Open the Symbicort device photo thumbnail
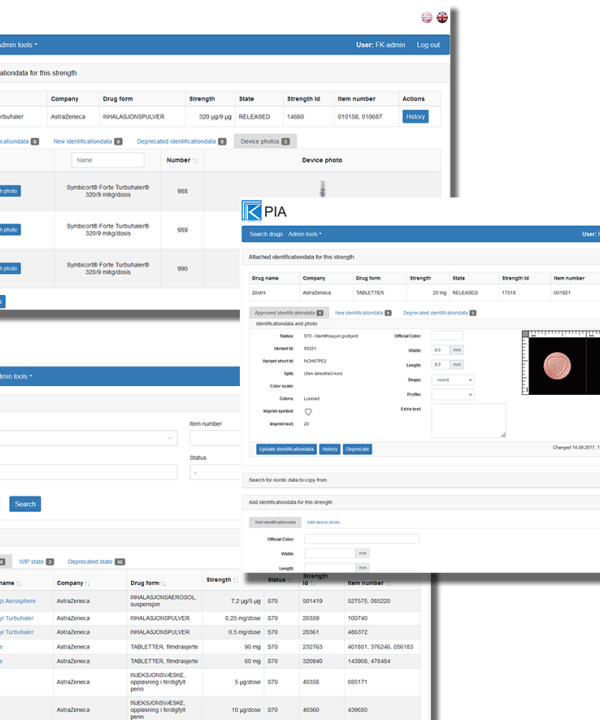 click(322, 189)
